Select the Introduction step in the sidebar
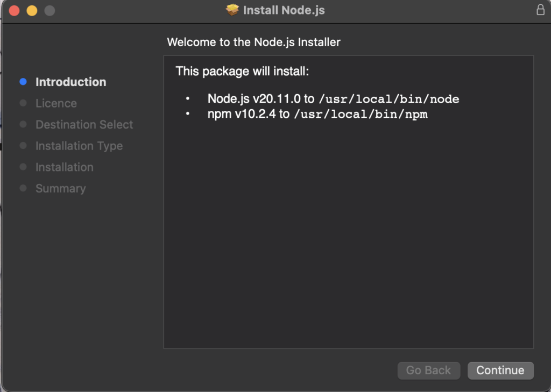551x392 pixels. click(x=70, y=82)
